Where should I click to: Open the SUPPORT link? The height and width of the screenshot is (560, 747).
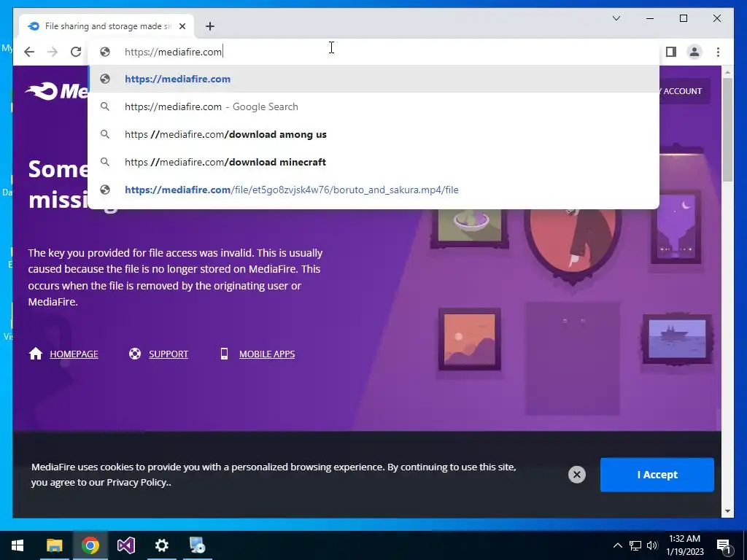pos(169,354)
